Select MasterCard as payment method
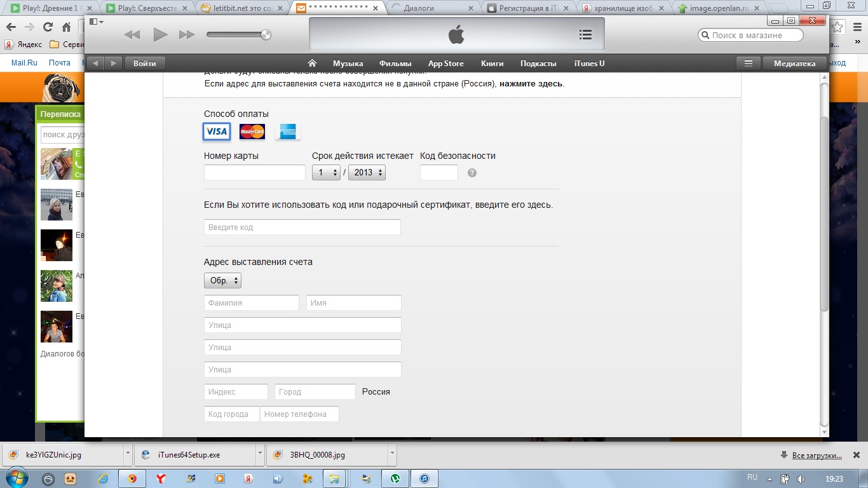 pos(252,132)
